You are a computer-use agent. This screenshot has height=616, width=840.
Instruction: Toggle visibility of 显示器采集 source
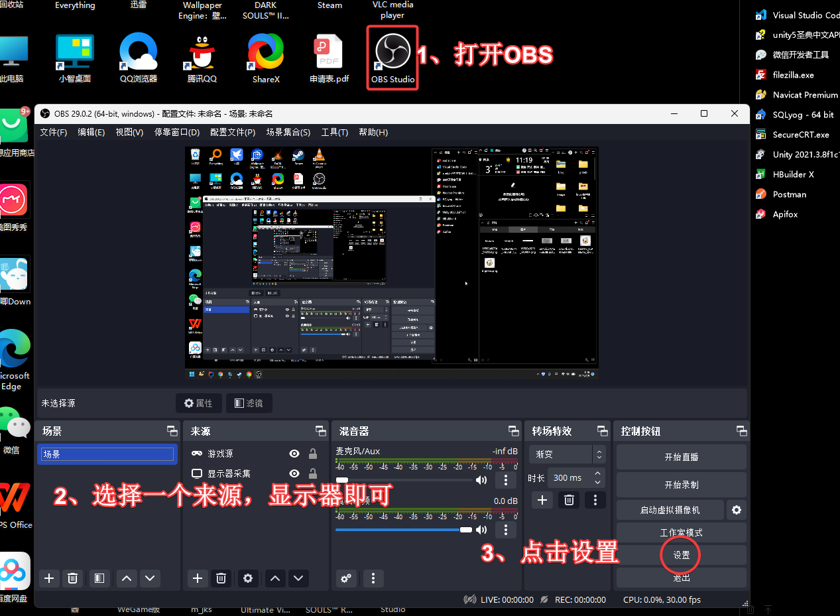(294, 473)
